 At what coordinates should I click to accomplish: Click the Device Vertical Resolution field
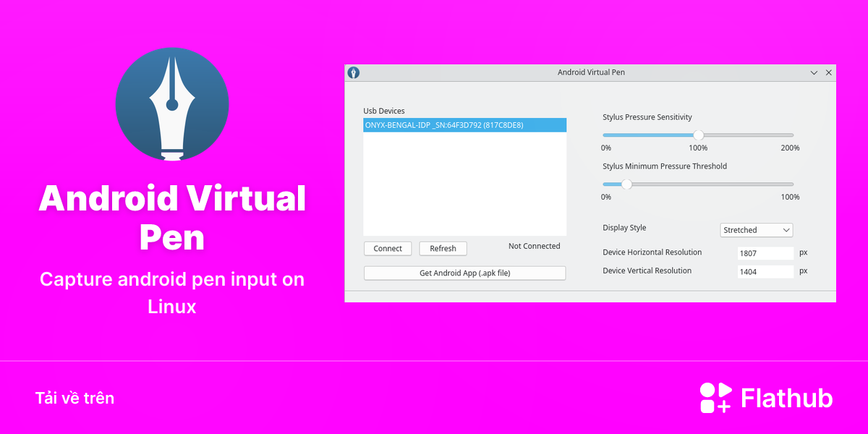pos(765,271)
